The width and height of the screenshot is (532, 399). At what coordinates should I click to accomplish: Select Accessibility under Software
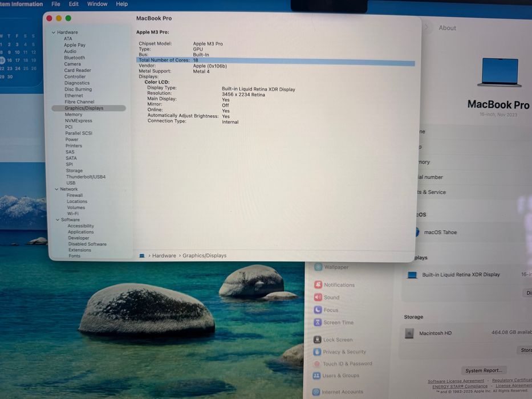point(81,226)
